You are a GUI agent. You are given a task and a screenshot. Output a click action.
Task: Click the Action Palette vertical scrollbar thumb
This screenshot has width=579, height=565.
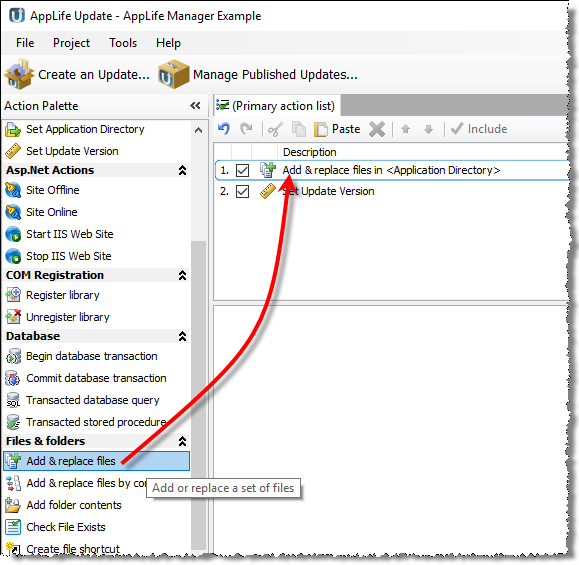click(x=198, y=395)
